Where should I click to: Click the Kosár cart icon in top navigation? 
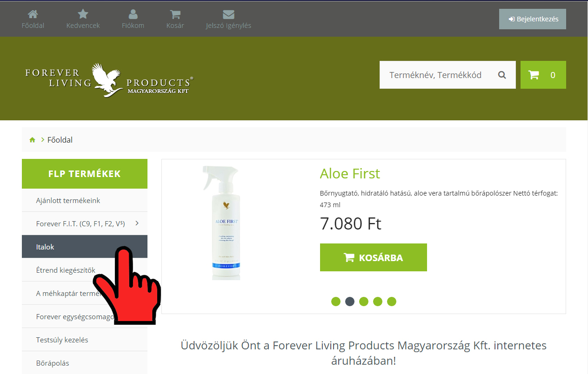coord(175,14)
